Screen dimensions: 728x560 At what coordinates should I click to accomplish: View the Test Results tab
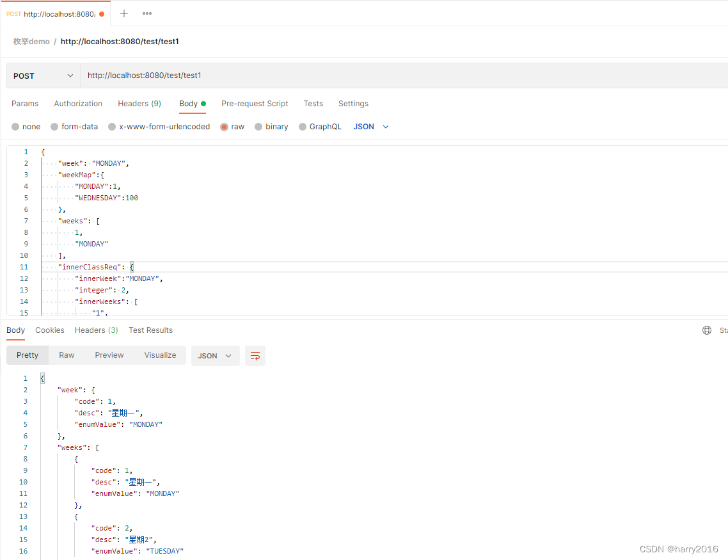[x=150, y=330]
